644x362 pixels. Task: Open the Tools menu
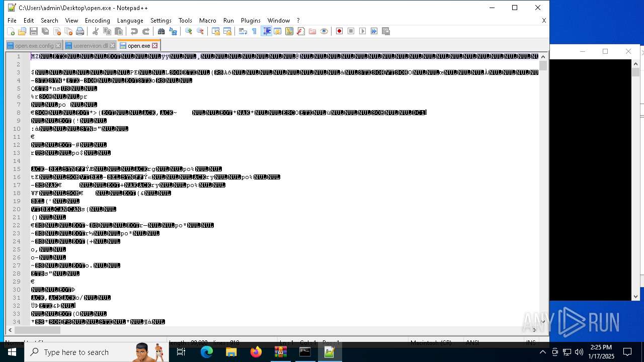click(x=185, y=21)
